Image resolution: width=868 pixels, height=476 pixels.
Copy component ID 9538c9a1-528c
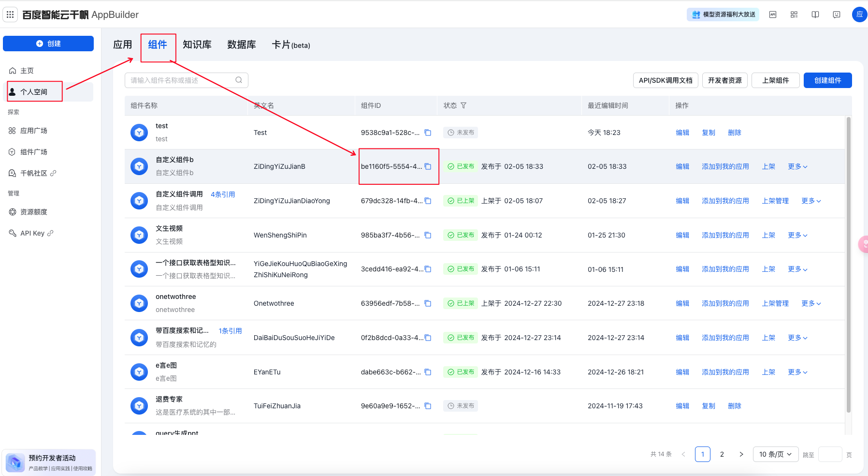click(428, 133)
